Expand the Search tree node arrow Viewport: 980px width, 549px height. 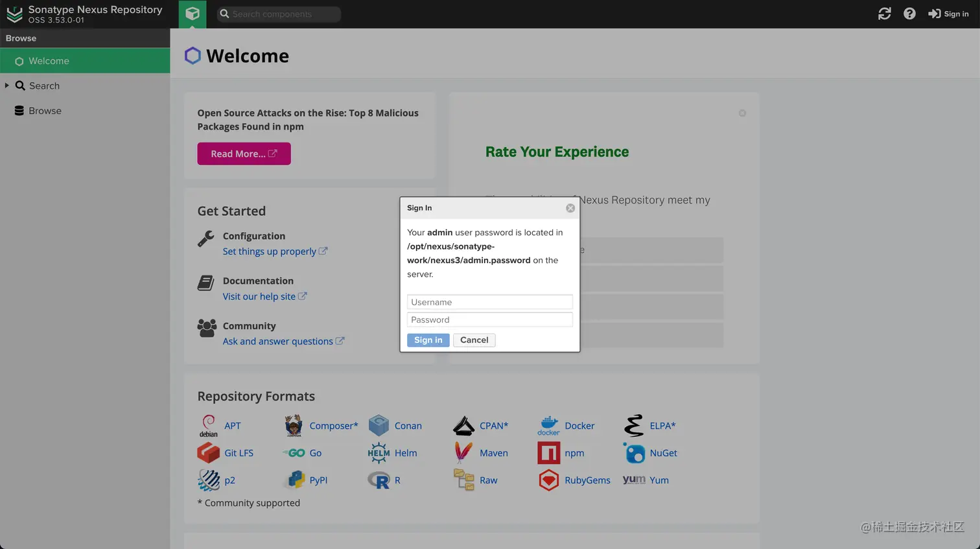pyautogui.click(x=6, y=86)
